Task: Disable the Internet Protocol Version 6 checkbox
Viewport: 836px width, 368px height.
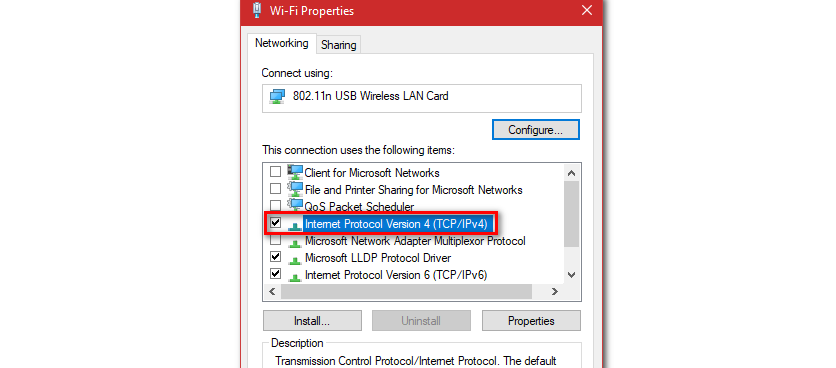Action: tap(275, 274)
